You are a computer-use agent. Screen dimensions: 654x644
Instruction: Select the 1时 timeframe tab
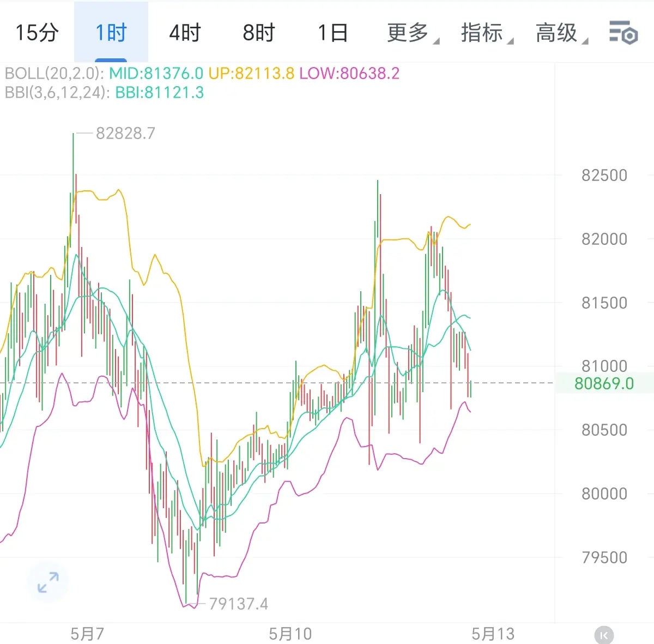click(111, 33)
